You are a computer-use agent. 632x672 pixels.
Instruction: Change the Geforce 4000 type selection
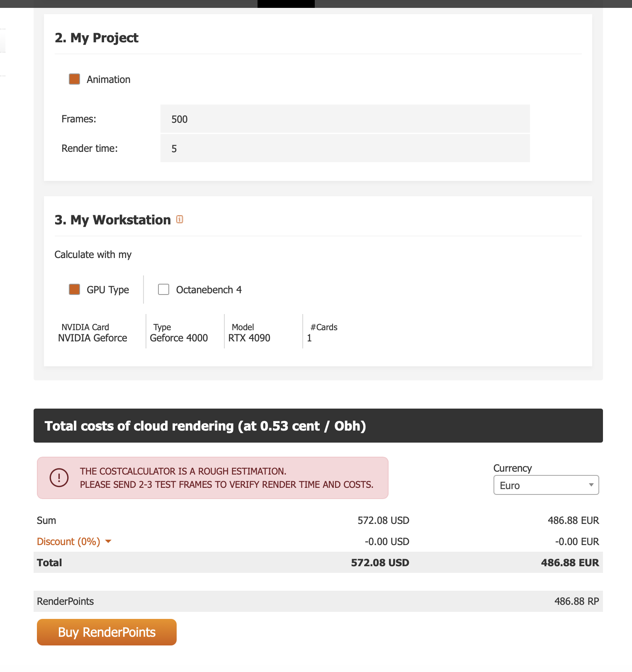click(x=178, y=338)
